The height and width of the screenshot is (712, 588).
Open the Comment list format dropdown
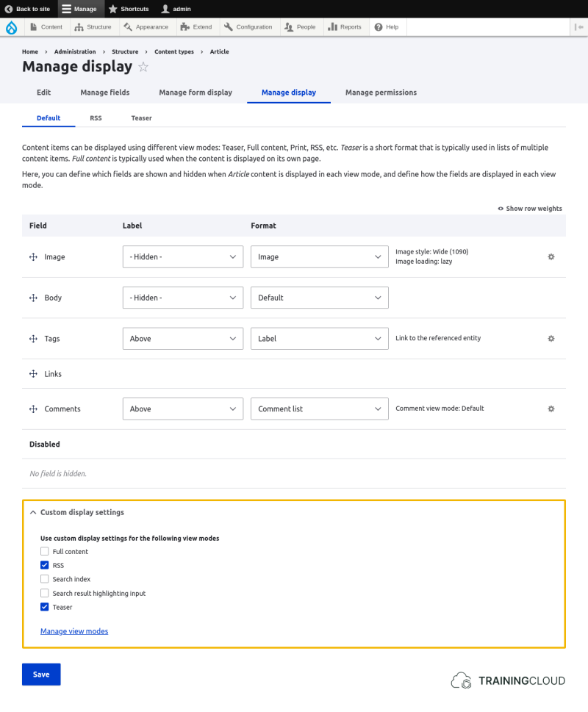[x=320, y=409]
